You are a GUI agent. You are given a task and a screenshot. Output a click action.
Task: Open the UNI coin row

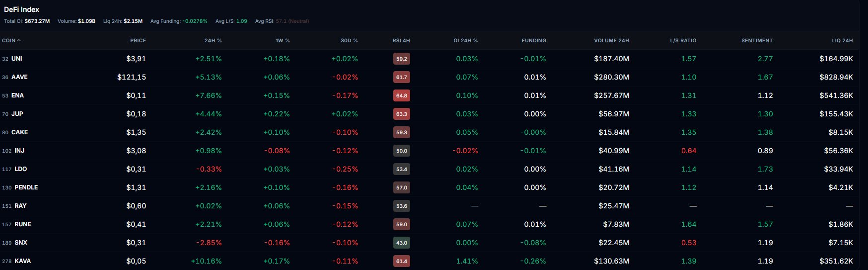pyautogui.click(x=17, y=59)
